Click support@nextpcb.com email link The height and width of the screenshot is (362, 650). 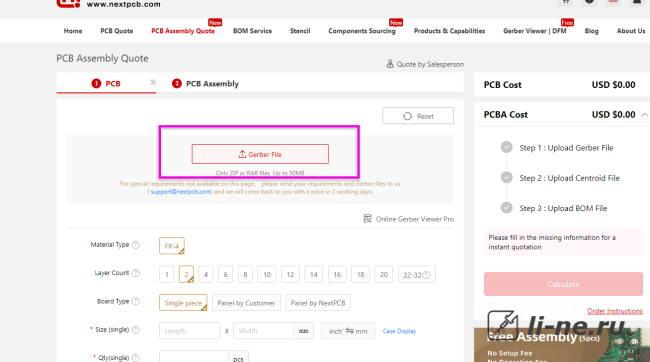[x=181, y=192]
